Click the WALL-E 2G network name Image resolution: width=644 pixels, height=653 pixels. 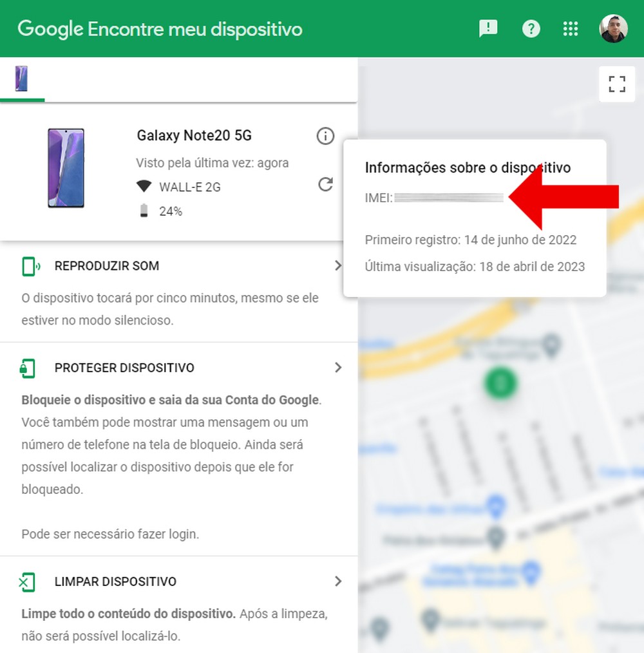[190, 187]
